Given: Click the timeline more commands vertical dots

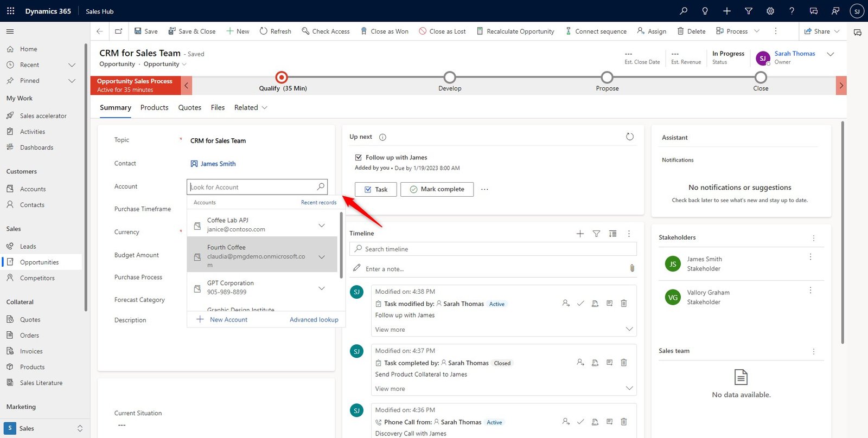Looking at the screenshot, I should (629, 234).
